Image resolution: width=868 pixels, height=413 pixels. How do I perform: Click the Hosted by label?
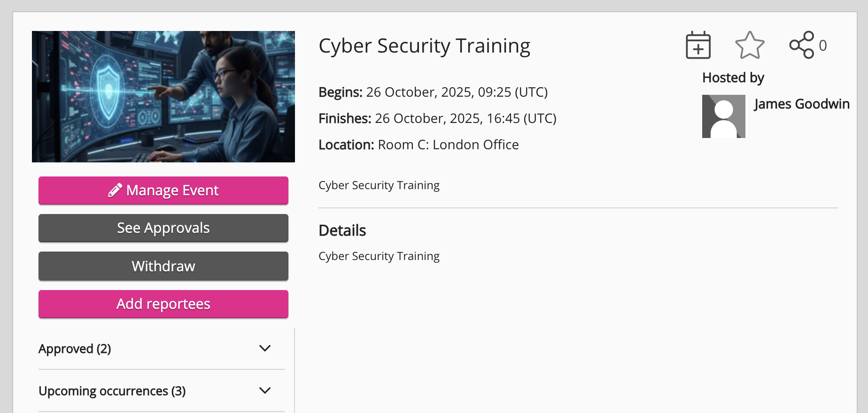click(x=733, y=77)
